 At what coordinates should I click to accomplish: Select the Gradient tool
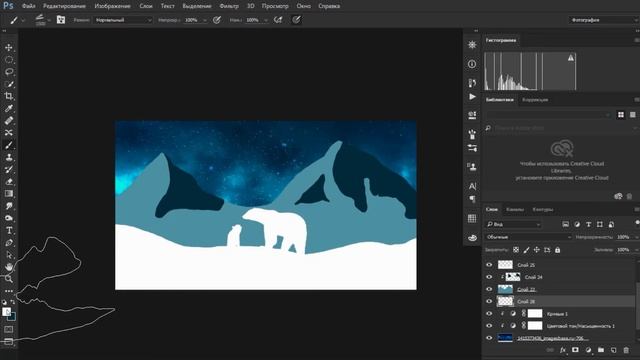pyautogui.click(x=9, y=194)
